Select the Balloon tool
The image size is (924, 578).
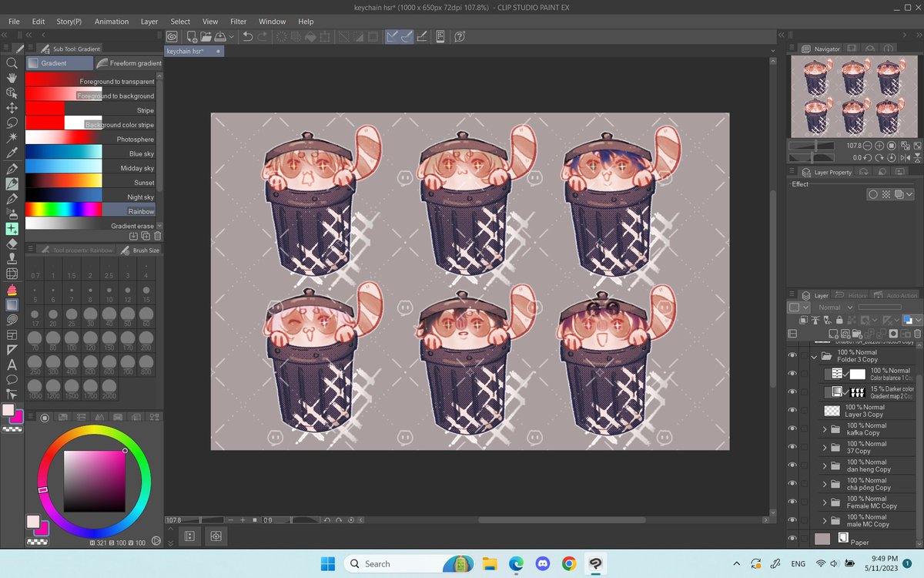pyautogui.click(x=12, y=379)
